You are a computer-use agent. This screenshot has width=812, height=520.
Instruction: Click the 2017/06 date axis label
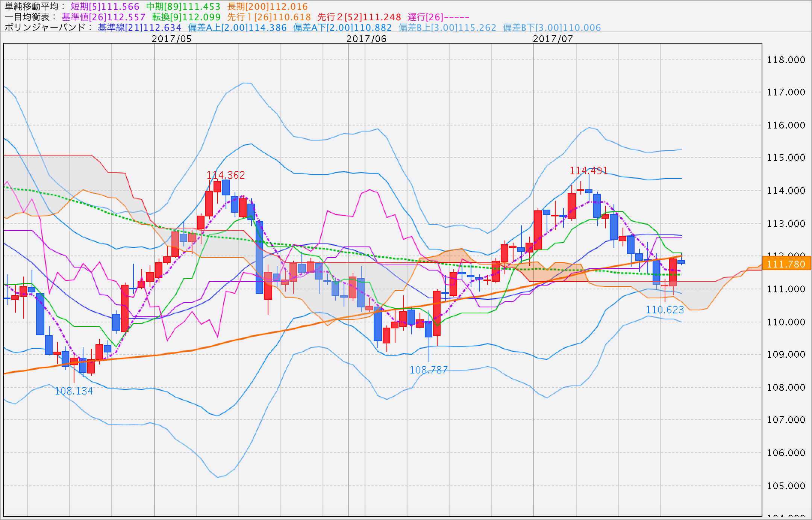[366, 39]
